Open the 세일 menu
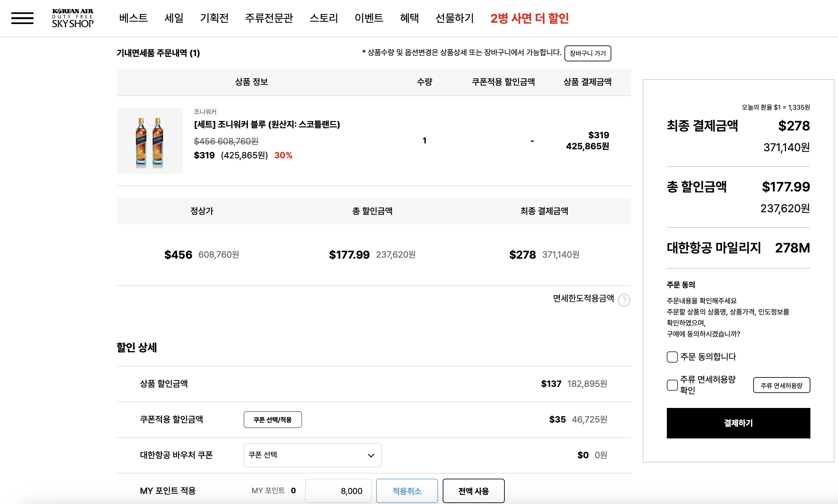This screenshot has width=838, height=504. 174,18
